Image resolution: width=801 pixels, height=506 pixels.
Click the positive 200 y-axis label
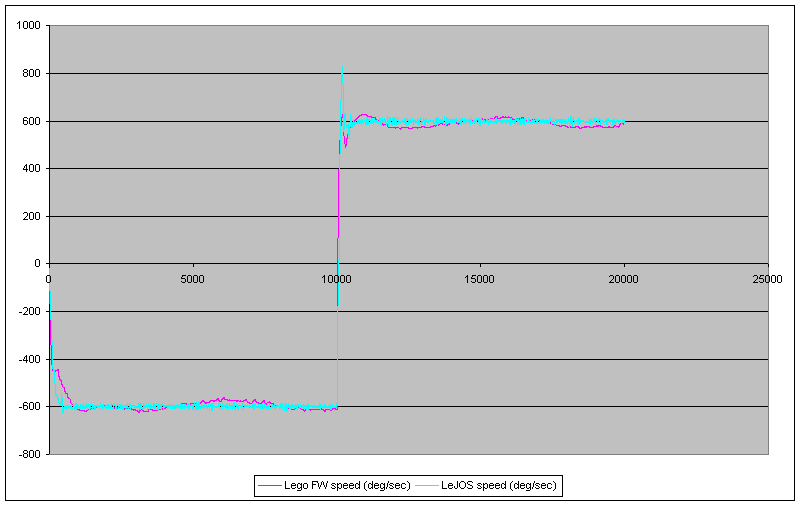(x=32, y=216)
